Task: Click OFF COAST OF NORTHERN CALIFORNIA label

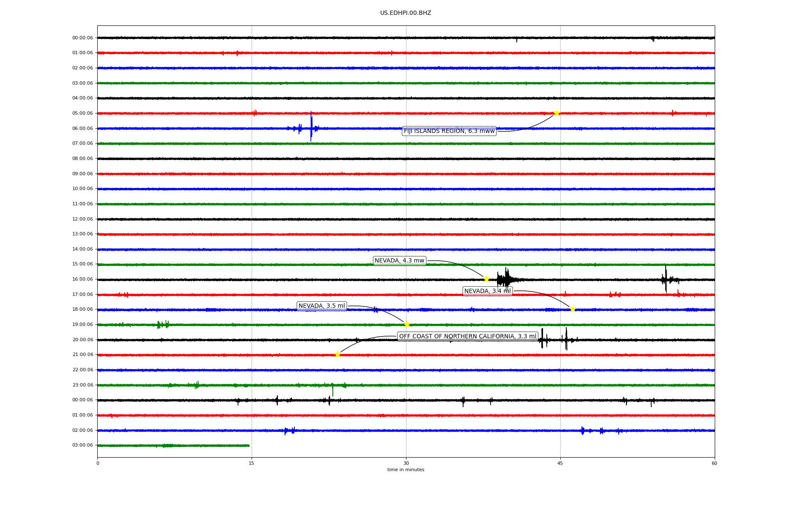Action: (467, 336)
